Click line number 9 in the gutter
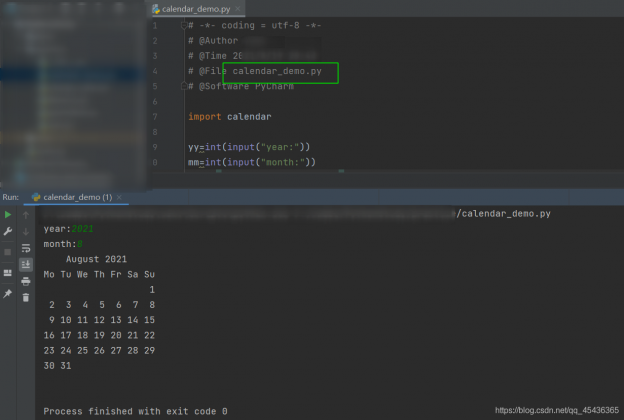 (x=155, y=147)
